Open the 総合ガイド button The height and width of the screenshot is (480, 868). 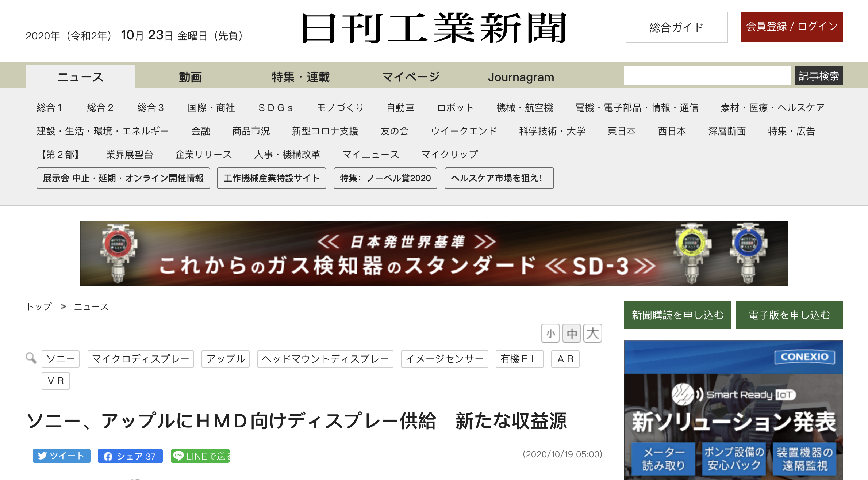pyautogui.click(x=676, y=27)
